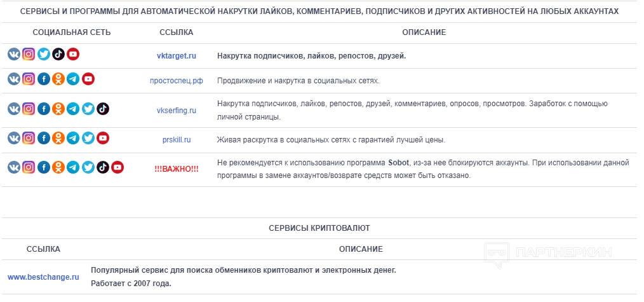Click the YouTube icon in the prskill.ru row

[x=103, y=138]
